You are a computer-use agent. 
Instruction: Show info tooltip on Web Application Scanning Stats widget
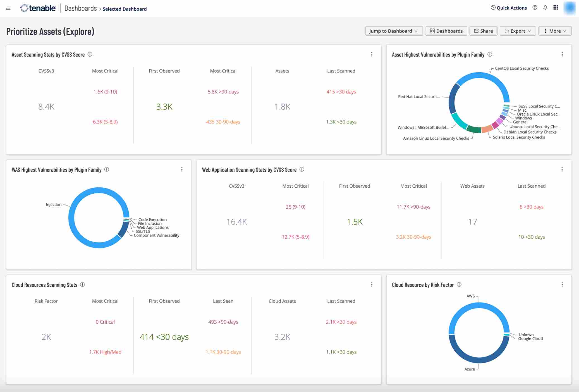point(302,169)
